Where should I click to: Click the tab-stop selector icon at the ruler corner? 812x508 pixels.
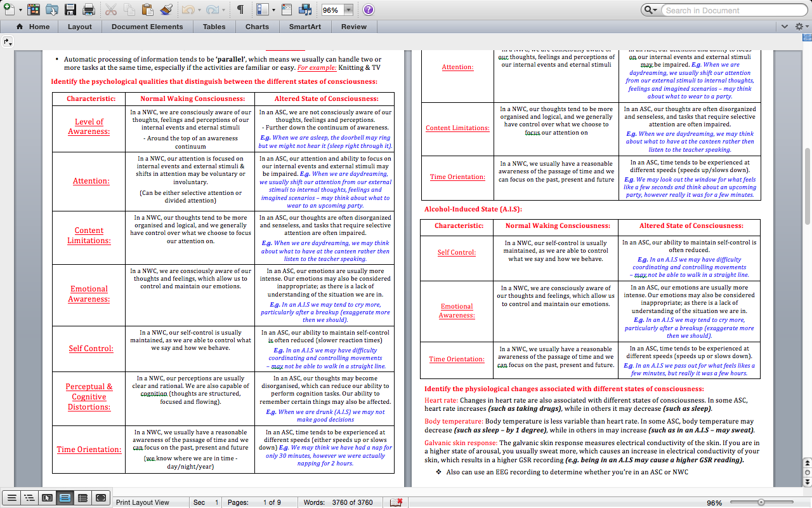[7, 41]
